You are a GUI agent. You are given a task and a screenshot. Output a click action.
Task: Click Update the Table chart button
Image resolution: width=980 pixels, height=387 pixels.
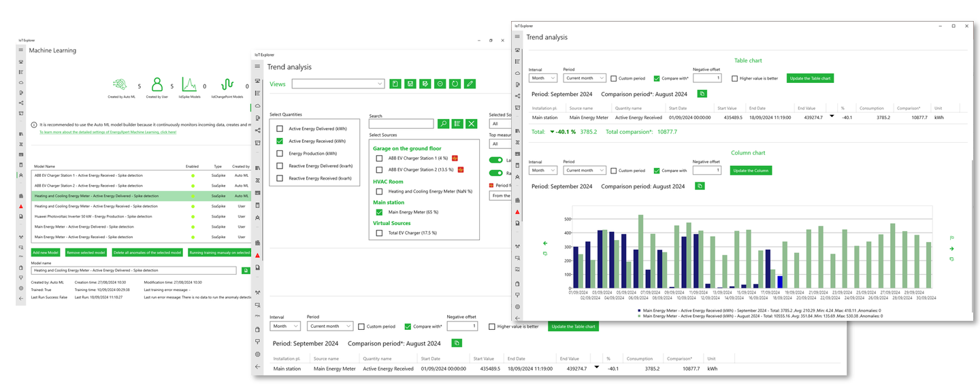pyautogui.click(x=810, y=78)
